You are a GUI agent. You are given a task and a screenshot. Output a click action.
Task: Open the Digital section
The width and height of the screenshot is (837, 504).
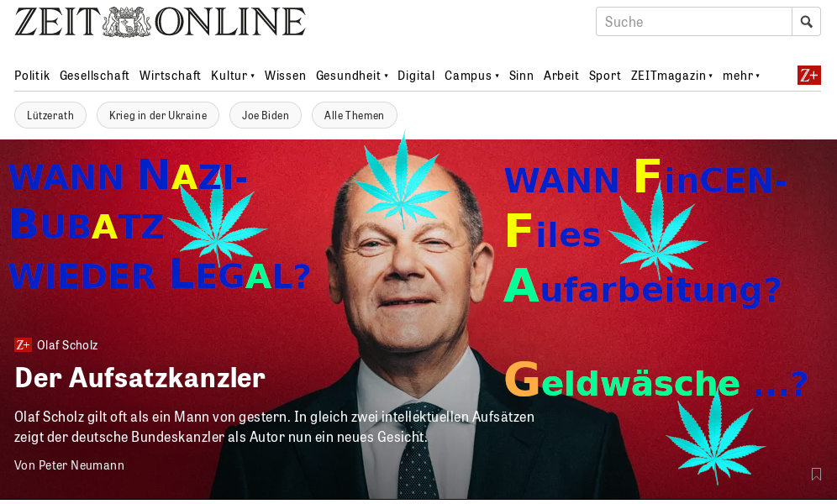click(x=416, y=76)
